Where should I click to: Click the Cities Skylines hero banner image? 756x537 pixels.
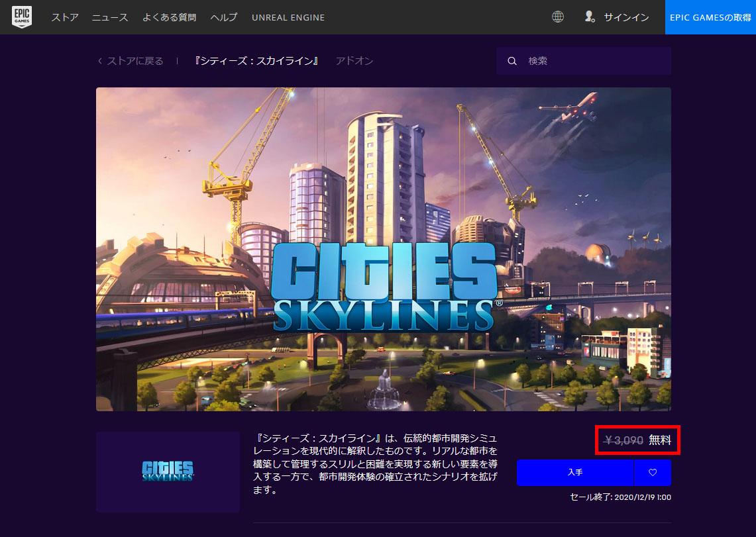coord(384,249)
